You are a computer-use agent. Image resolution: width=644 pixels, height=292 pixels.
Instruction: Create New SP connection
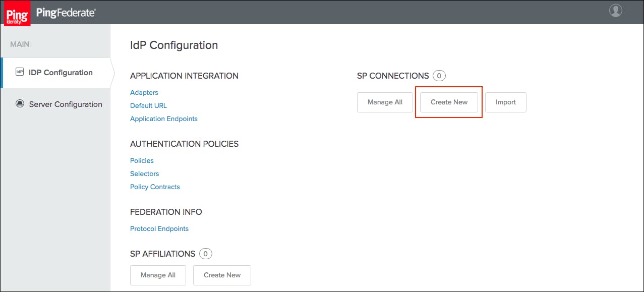coord(449,102)
